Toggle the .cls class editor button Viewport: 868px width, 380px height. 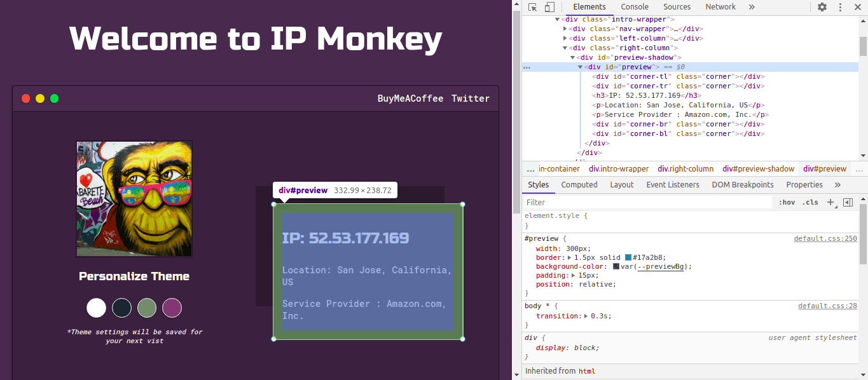point(811,202)
